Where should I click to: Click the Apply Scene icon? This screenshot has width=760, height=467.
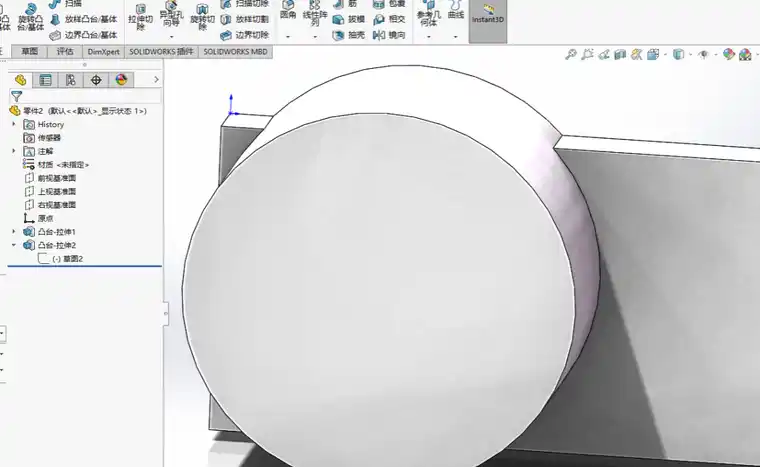[x=745, y=54]
